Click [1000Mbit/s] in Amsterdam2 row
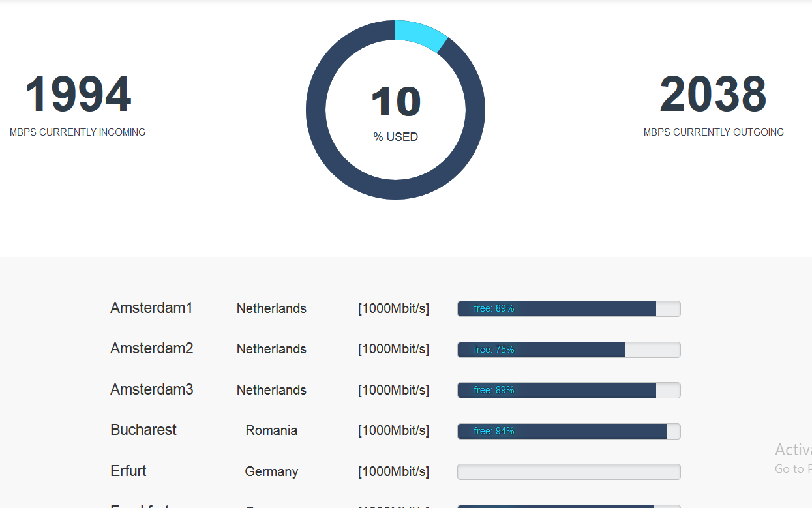The image size is (812, 508). click(393, 349)
